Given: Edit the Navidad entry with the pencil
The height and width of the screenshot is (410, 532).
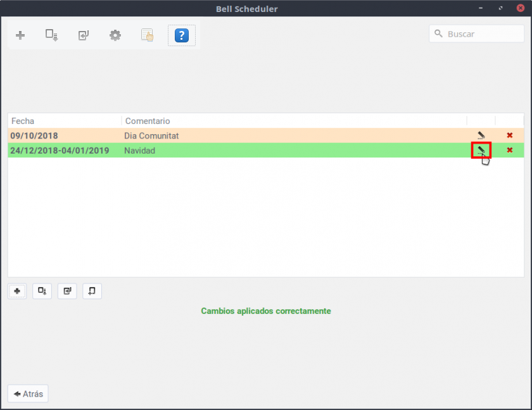Looking at the screenshot, I should (x=481, y=151).
